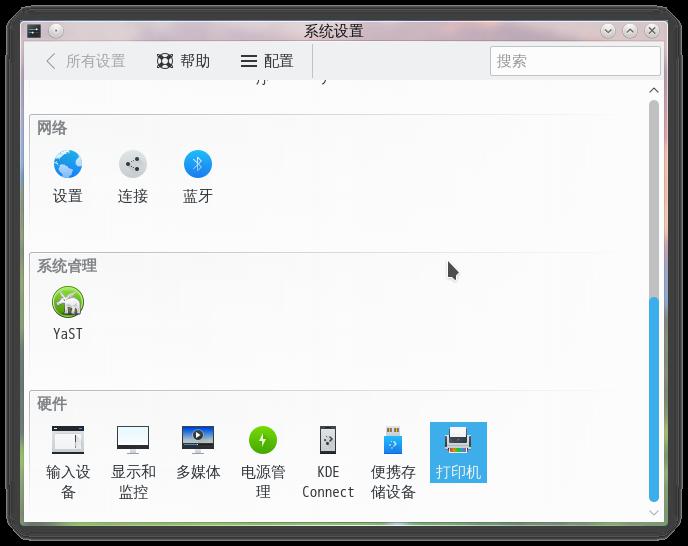The width and height of the screenshot is (688, 546).
Task: Open the 配置 configure menu
Action: 267,61
